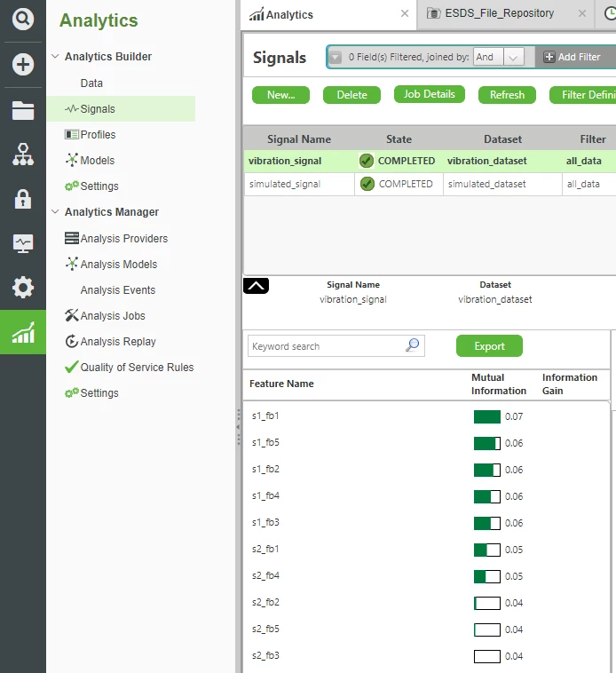Image resolution: width=616 pixels, height=673 pixels.
Task: Click the gears icon beside Analytics Builder Settings
Action: coord(72,186)
